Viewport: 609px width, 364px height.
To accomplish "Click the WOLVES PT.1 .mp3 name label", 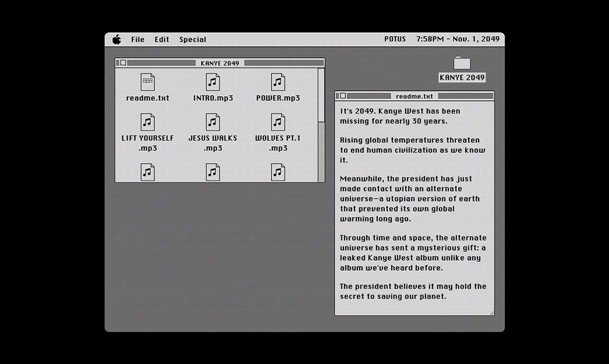I will [x=278, y=143].
